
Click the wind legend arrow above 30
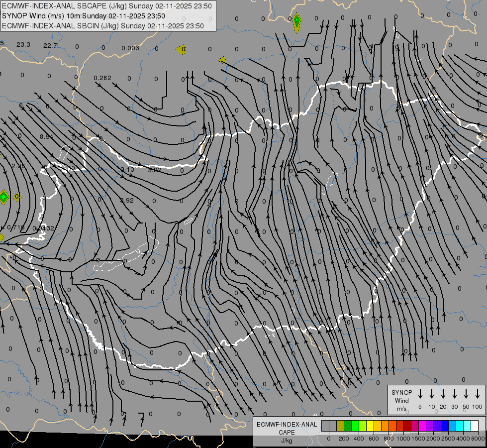pyautogui.click(x=454, y=394)
